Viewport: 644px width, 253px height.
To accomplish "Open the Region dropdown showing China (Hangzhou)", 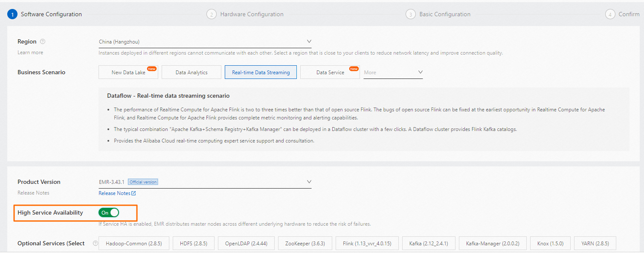I will [x=205, y=42].
